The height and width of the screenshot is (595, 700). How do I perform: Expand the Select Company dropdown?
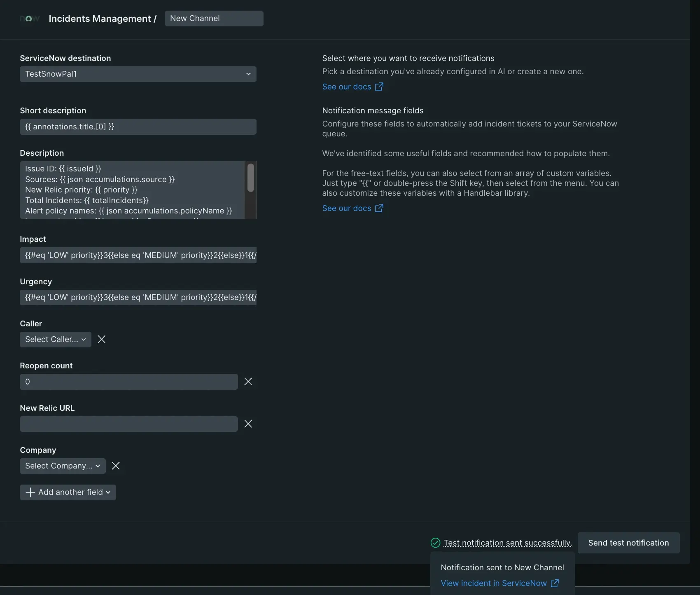(x=63, y=466)
